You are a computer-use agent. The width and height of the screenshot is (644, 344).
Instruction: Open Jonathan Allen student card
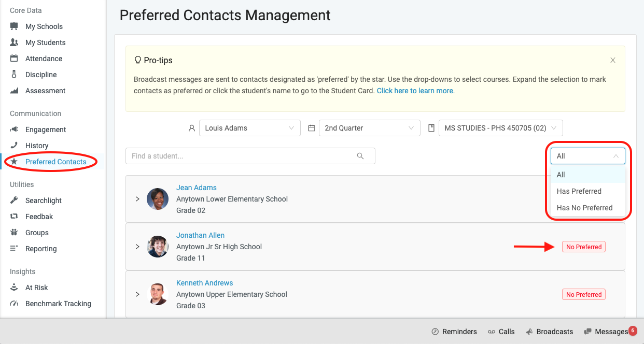pyautogui.click(x=200, y=235)
